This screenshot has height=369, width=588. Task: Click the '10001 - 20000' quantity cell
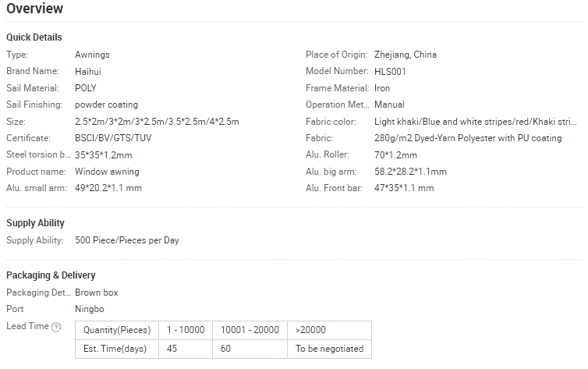point(250,330)
